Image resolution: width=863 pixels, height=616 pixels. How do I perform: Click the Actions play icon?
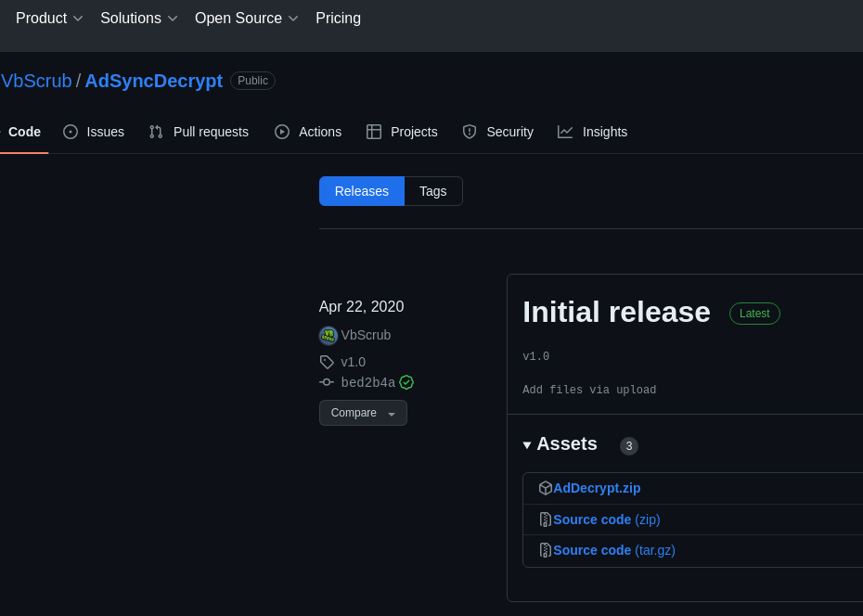pos(282,132)
